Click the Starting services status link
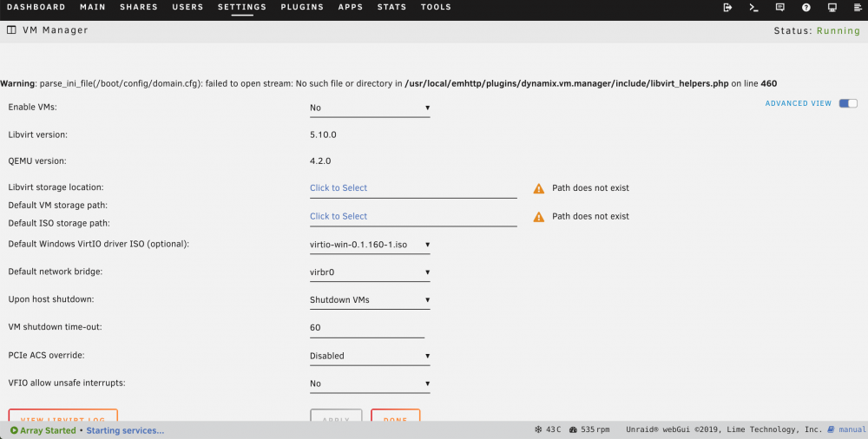The image size is (868, 439). pos(125,430)
